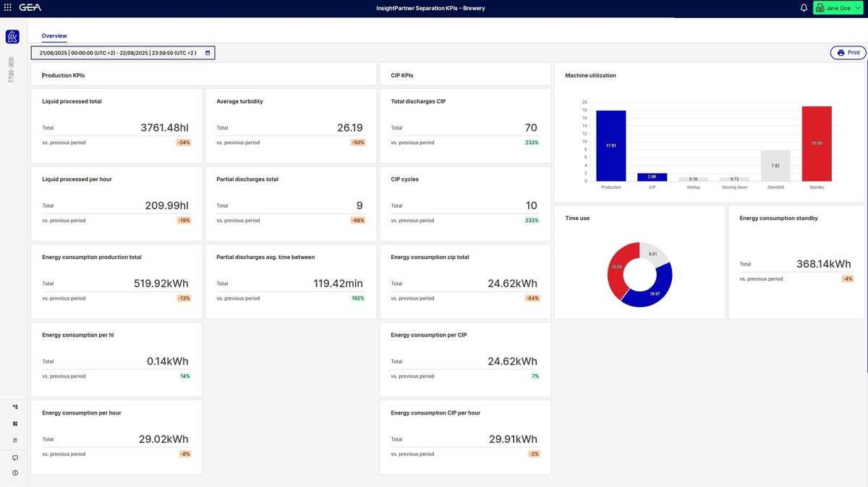Open the notifications bell
The width and height of the screenshot is (868, 487).
(x=804, y=8)
